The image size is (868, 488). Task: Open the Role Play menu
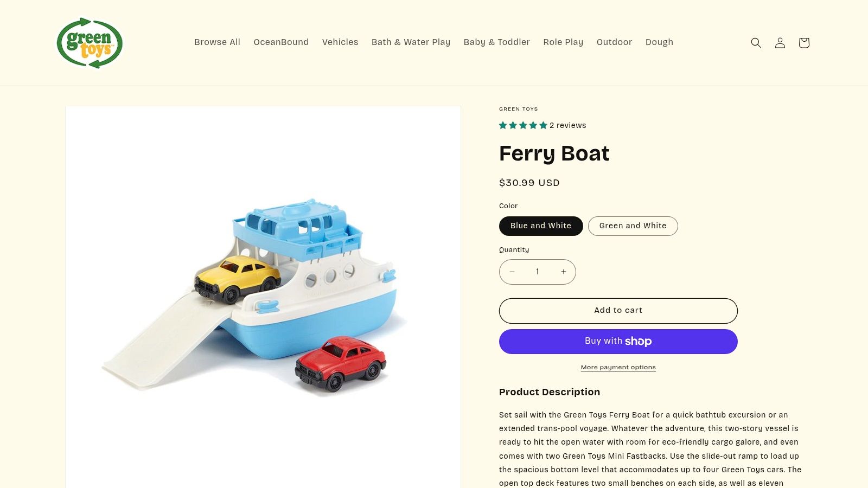(563, 42)
